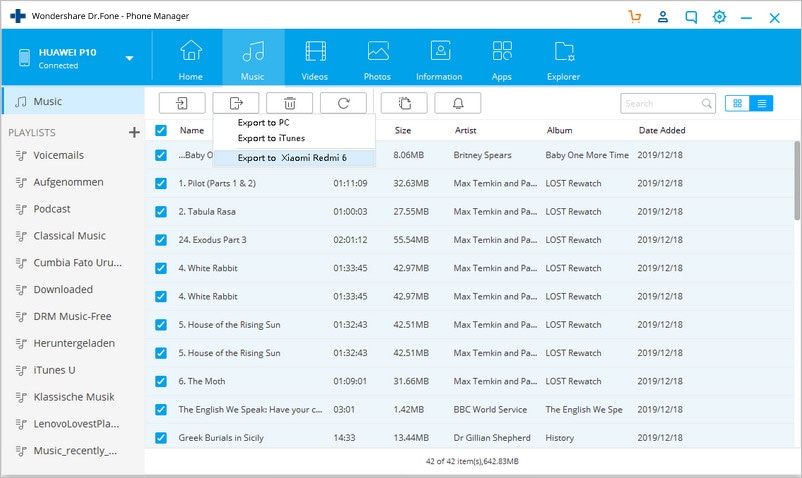802x478 pixels.
Task: Click the Ringtone bell button
Action: pos(458,103)
